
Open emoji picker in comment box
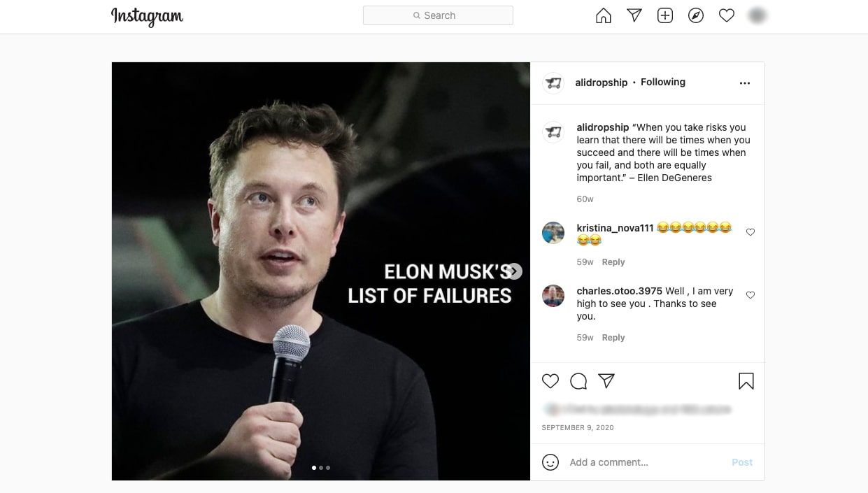pyautogui.click(x=550, y=462)
